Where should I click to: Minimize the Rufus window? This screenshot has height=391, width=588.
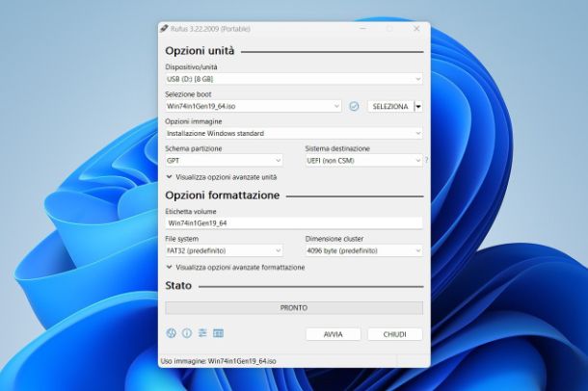[x=363, y=29]
